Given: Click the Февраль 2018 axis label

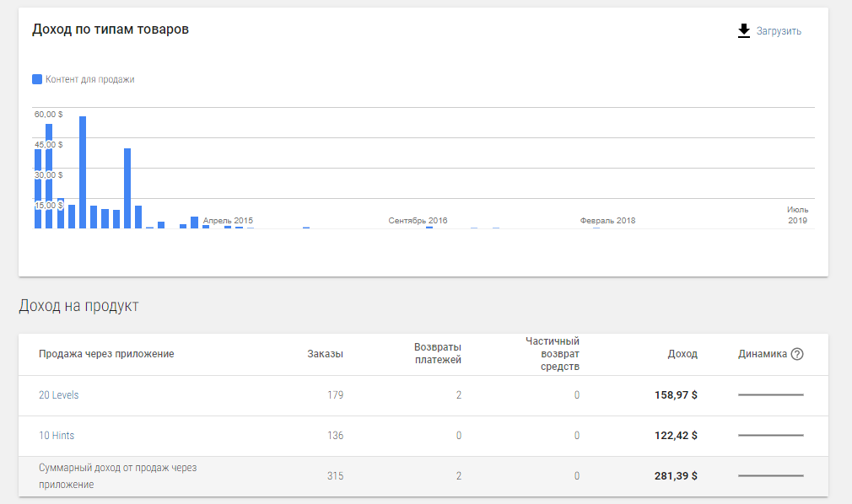Looking at the screenshot, I should 607,221.
